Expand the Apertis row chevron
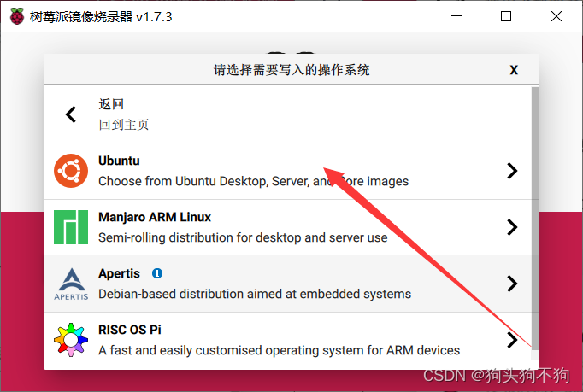 point(512,284)
